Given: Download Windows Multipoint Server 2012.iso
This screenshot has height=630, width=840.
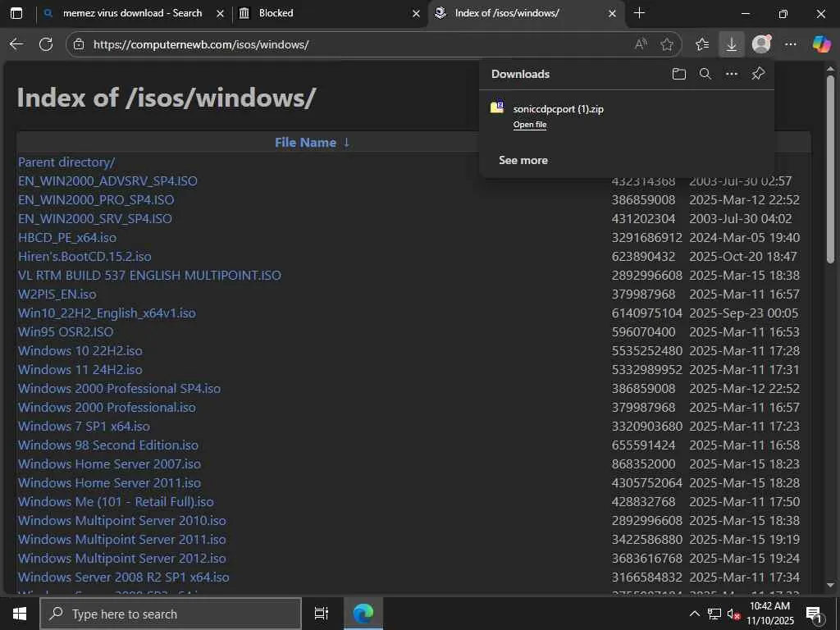Looking at the screenshot, I should (x=122, y=558).
